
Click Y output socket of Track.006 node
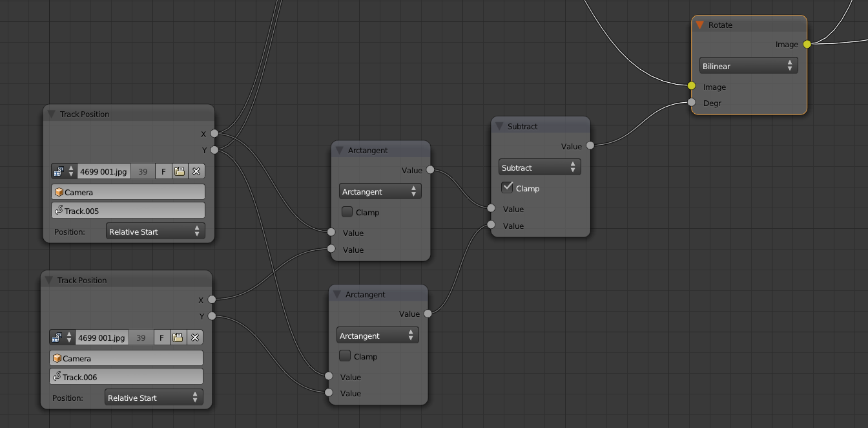212,316
